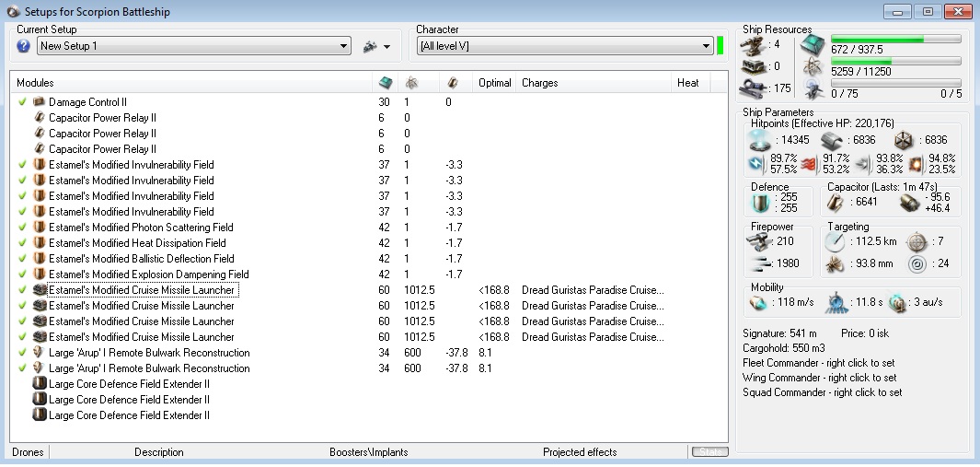
Task: Click the CPU column header icon
Action: (386, 83)
